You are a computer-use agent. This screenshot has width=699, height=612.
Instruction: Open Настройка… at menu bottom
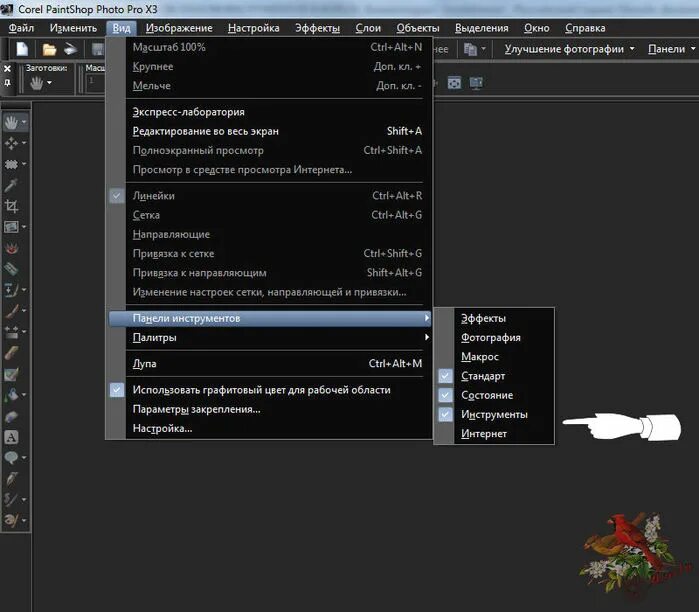coord(270,428)
